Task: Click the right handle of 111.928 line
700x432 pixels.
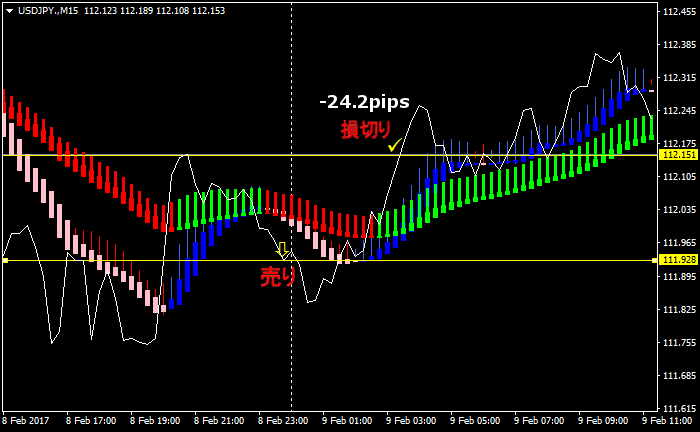Action: click(654, 260)
